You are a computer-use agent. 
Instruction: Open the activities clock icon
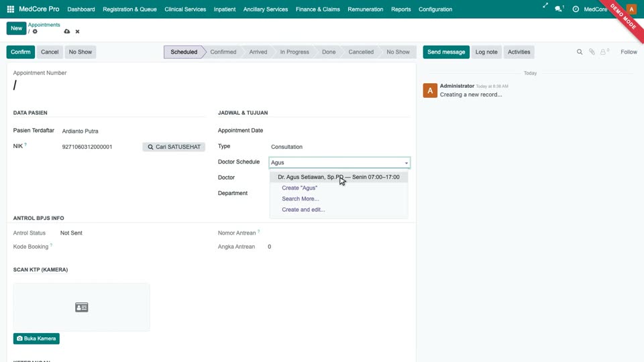576,9
